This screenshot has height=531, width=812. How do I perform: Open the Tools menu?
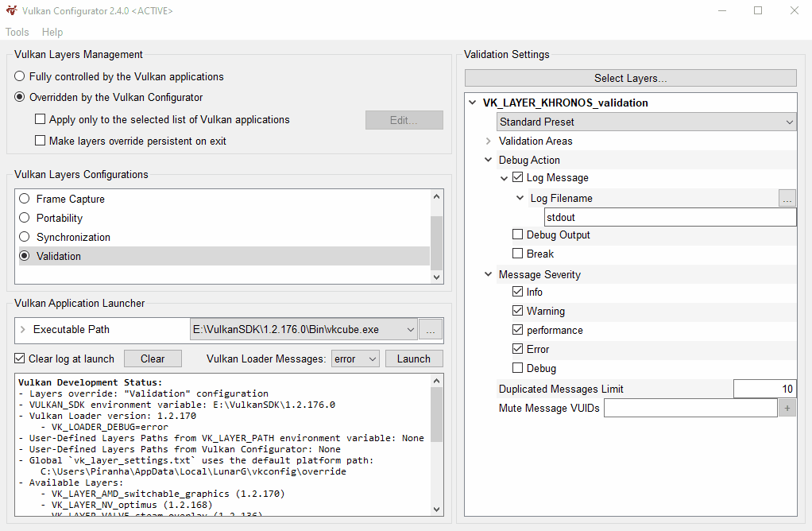pyautogui.click(x=17, y=32)
